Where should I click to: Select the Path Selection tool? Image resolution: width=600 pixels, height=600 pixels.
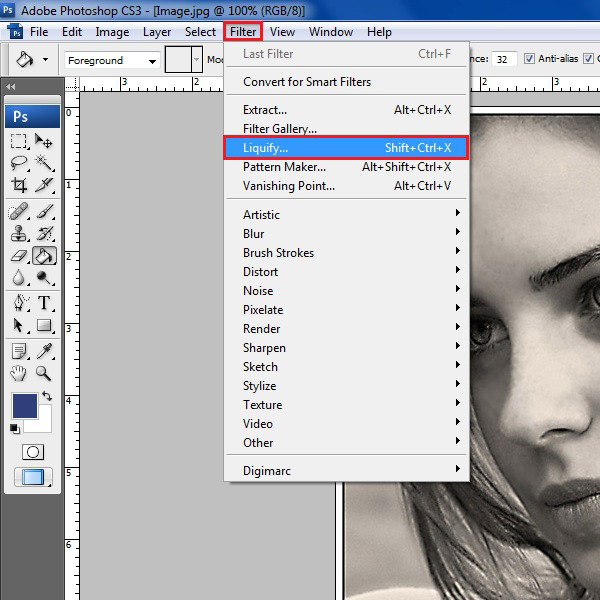[x=19, y=325]
